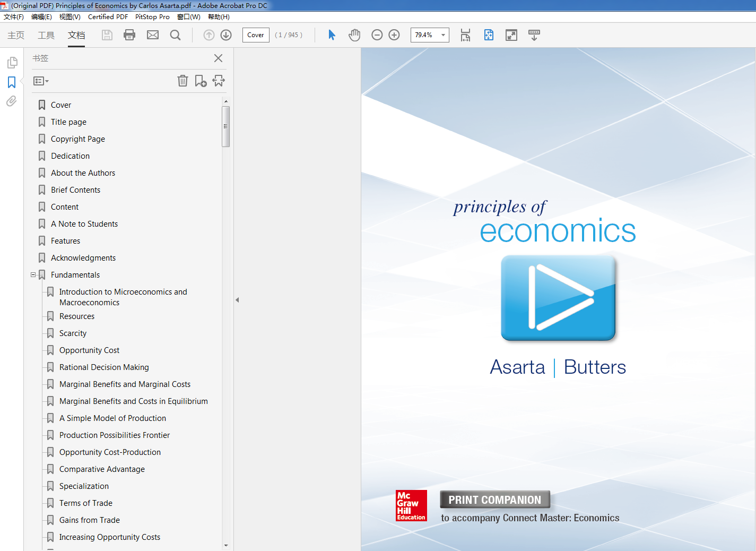
Task: Select the arrow selection tool
Action: tap(332, 35)
